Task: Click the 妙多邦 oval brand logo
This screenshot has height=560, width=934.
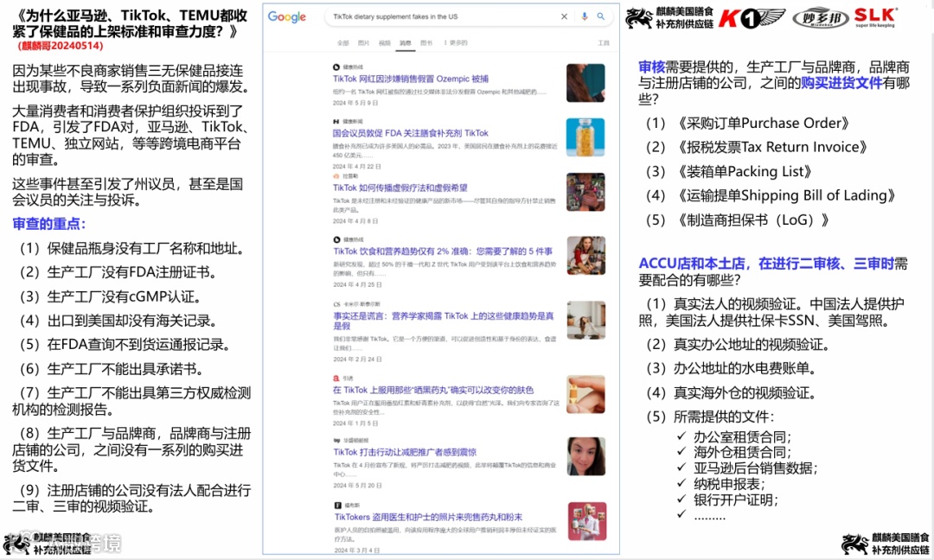Action: pos(820,19)
